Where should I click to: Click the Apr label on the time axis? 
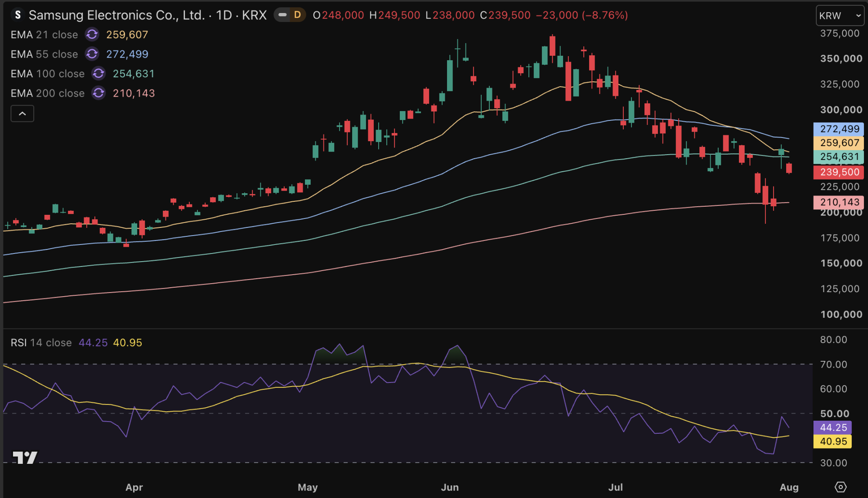pos(134,487)
